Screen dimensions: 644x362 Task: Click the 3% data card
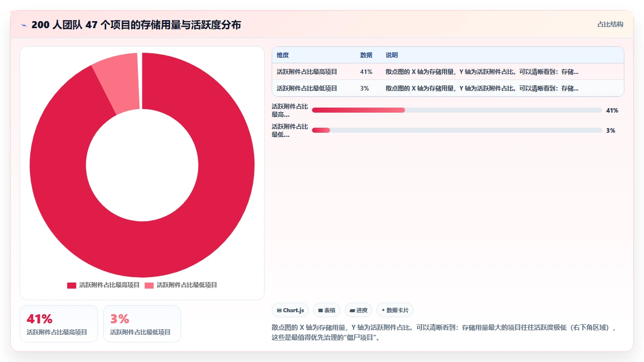(x=142, y=324)
